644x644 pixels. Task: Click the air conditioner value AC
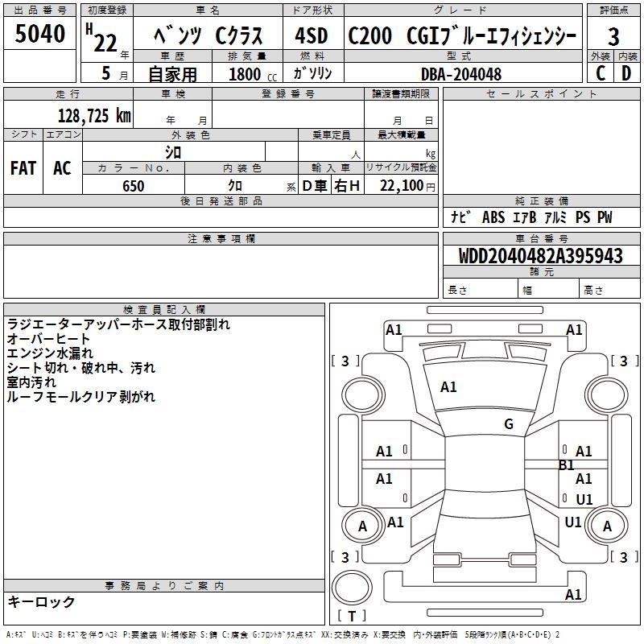(62, 168)
